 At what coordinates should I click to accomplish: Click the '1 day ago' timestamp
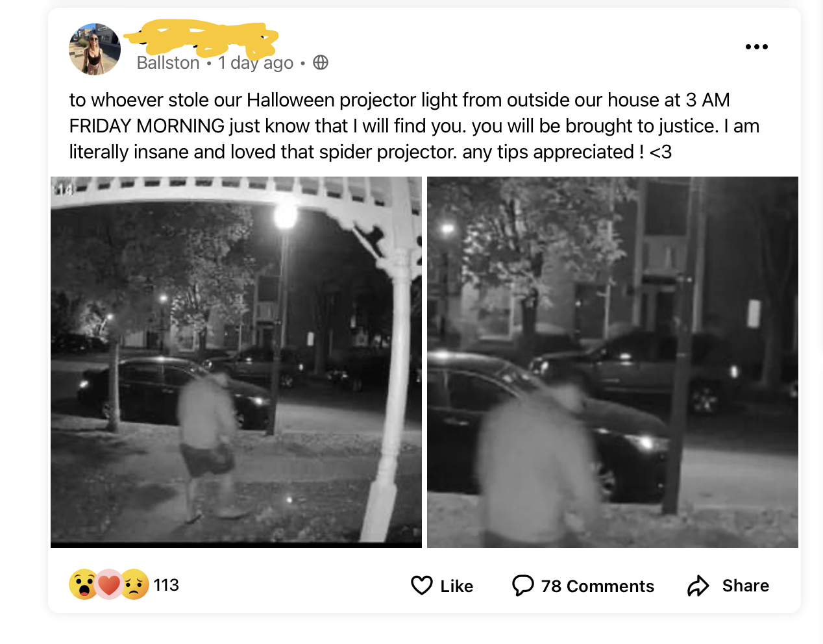pyautogui.click(x=256, y=63)
